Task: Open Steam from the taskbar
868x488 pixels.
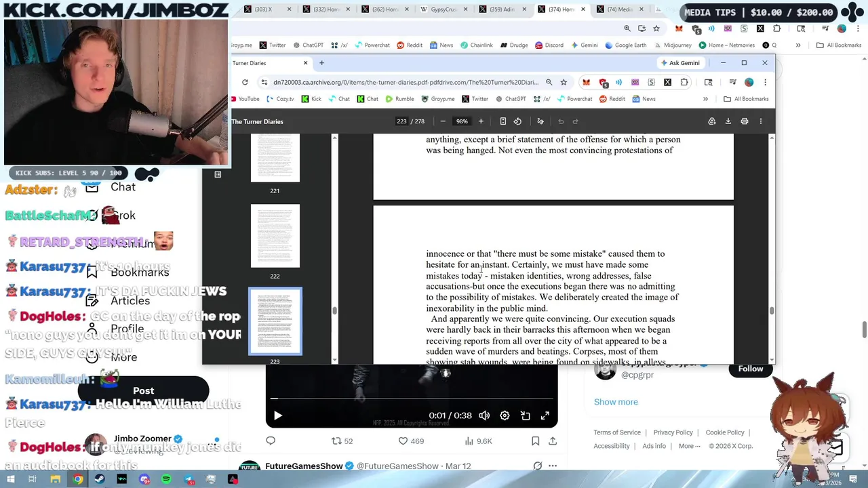Action: click(100, 479)
